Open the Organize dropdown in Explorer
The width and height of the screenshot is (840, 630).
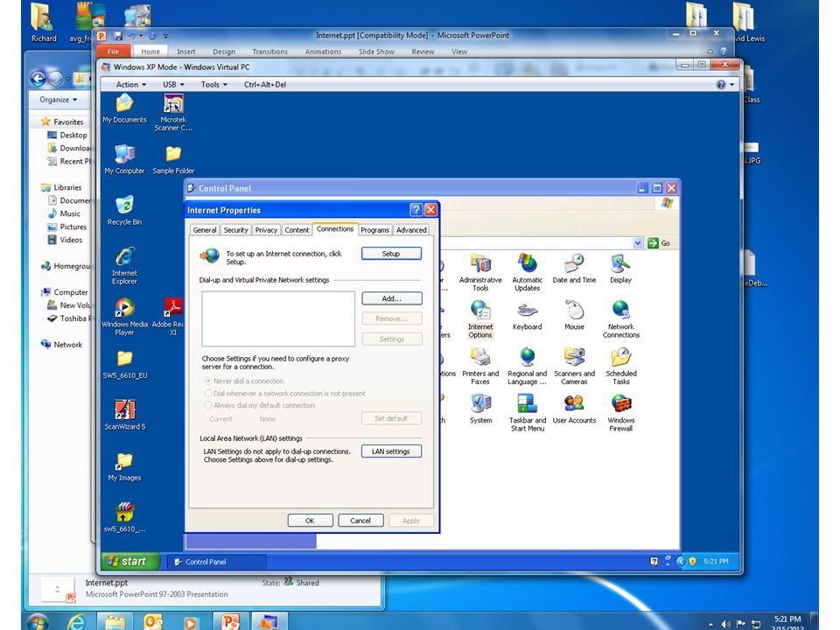(x=59, y=100)
